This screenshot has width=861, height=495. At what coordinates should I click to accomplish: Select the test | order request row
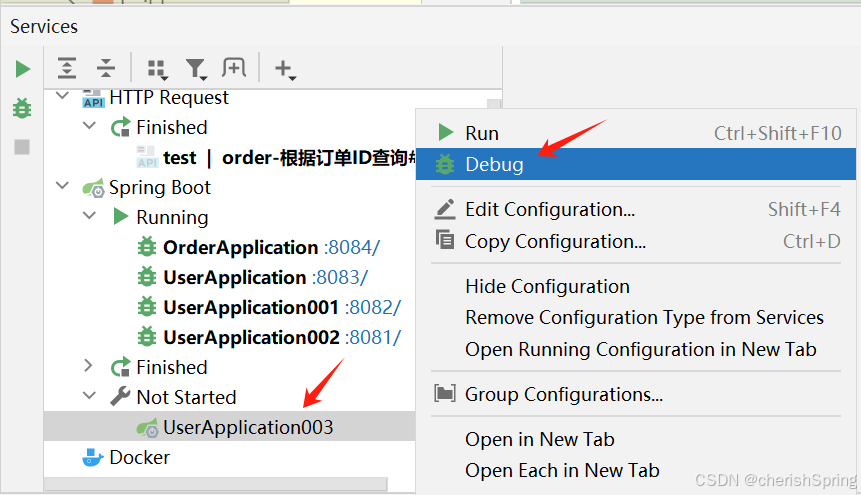tap(230, 157)
